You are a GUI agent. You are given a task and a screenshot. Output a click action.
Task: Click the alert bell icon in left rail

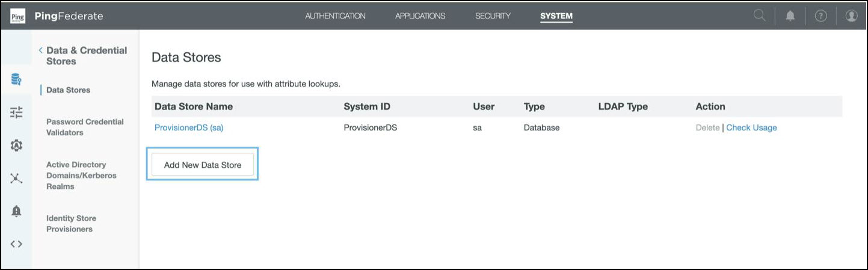coord(16,211)
